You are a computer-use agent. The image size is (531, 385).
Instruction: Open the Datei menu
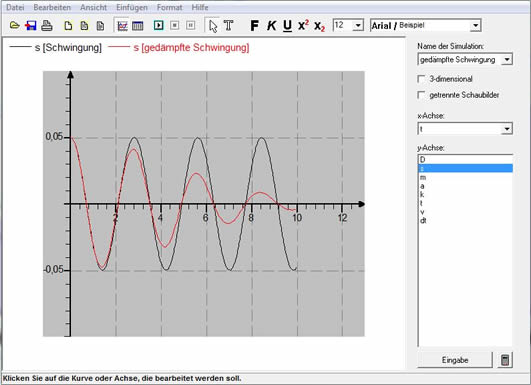coord(15,7)
